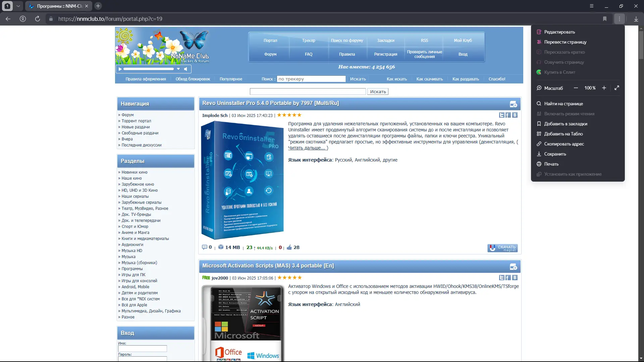
Task: Choose 'Добавить в закладки' menu item
Action: pos(566,124)
